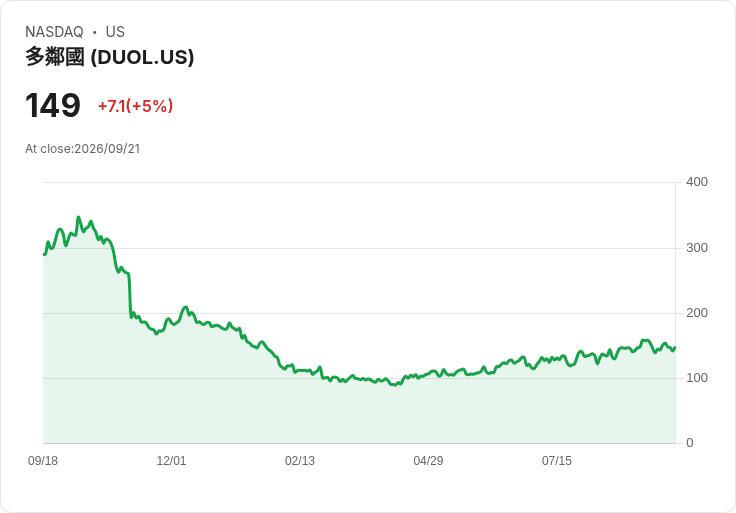Click the 0 y-axis value
736x513 pixels.
coord(690,443)
